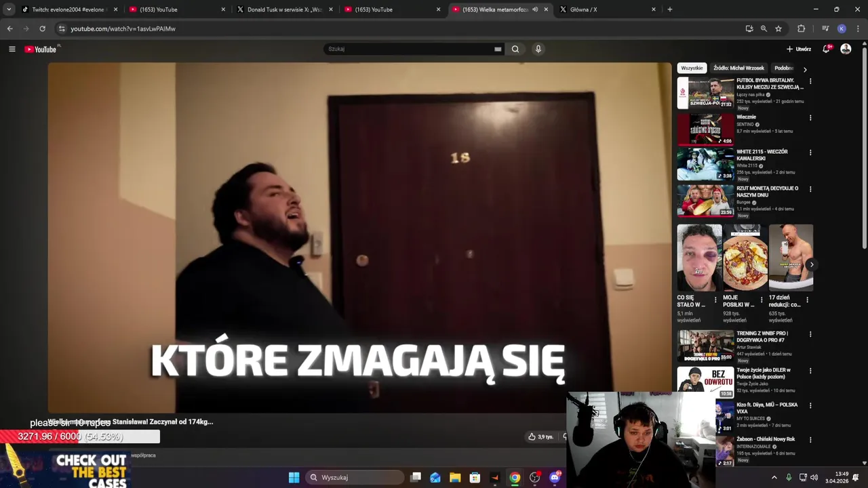The height and width of the screenshot is (488, 868).
Task: Click the search magnifier button on YouTube
Action: (x=515, y=49)
